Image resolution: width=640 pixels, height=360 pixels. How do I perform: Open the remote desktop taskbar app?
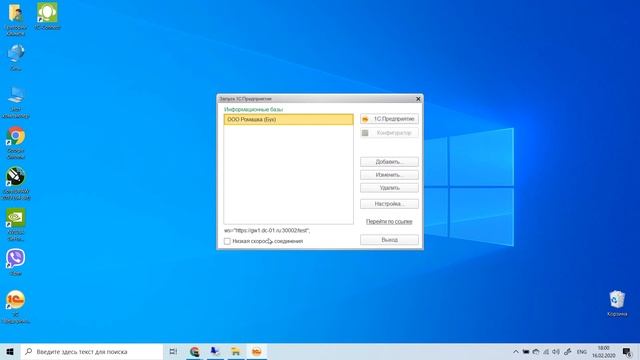click(x=215, y=351)
